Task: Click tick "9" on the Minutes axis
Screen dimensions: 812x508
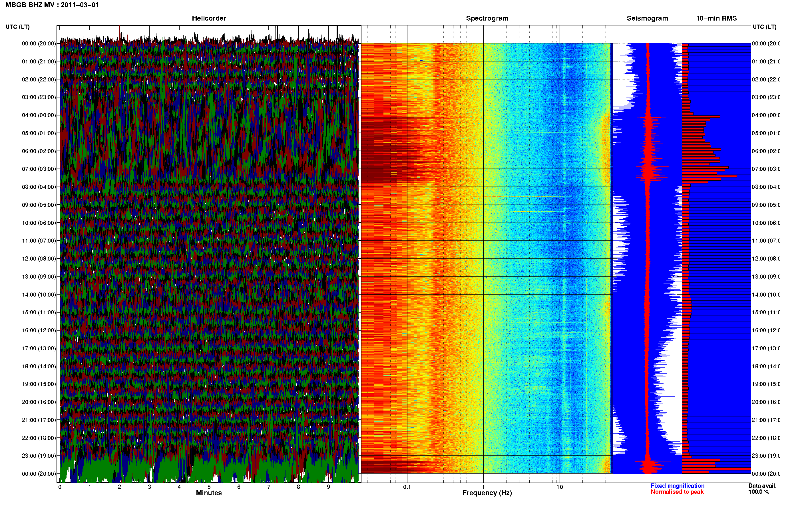Action: point(328,487)
